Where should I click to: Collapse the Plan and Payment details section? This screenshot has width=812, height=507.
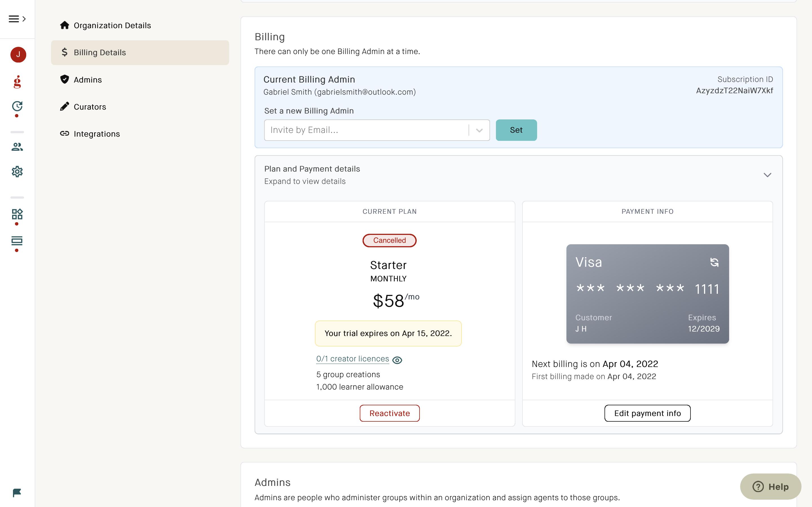[767, 175]
